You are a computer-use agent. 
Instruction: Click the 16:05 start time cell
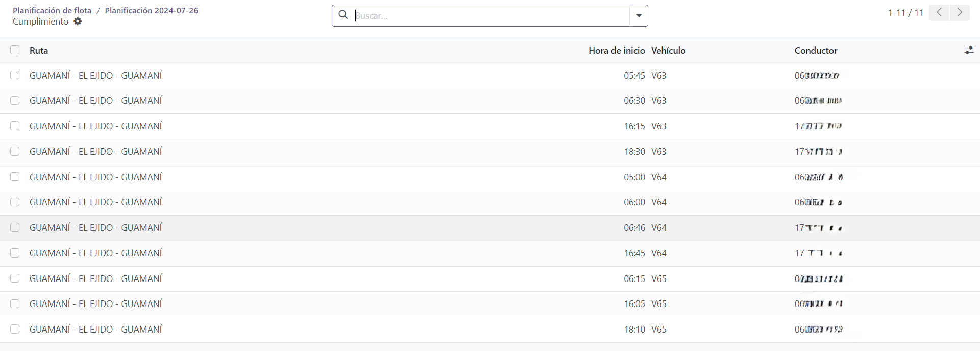pos(634,303)
